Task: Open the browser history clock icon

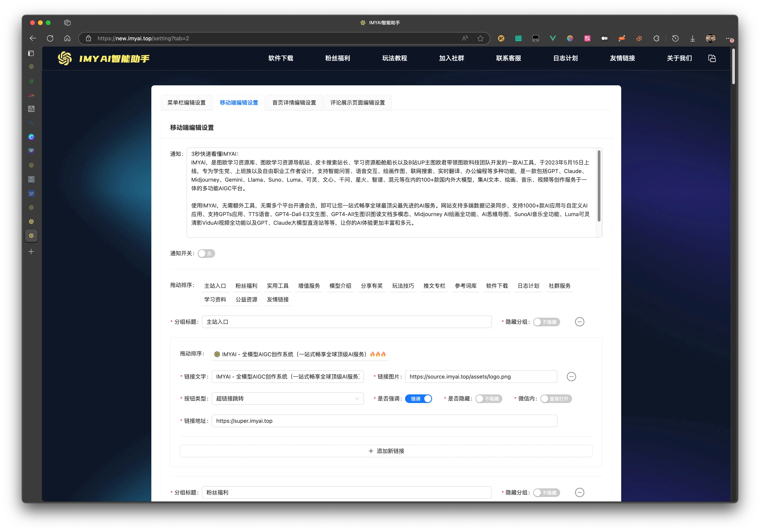Action: 675,38
